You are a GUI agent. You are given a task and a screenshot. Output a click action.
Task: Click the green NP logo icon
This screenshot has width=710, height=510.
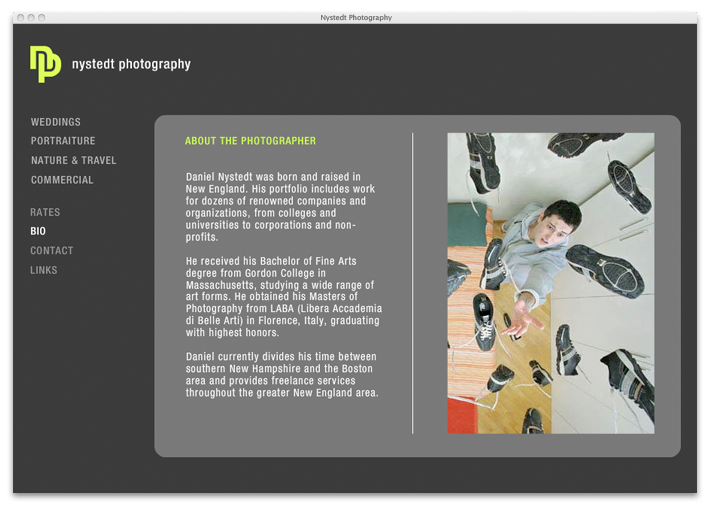45,64
